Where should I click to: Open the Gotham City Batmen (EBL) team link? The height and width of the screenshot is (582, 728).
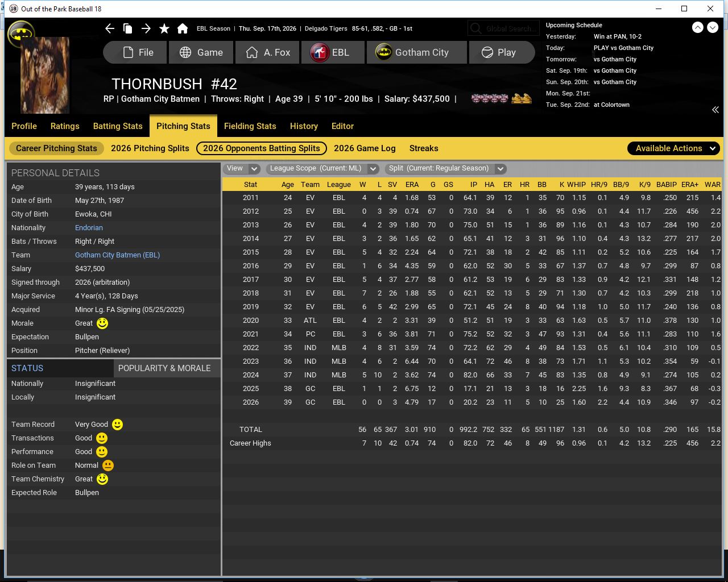pos(117,255)
